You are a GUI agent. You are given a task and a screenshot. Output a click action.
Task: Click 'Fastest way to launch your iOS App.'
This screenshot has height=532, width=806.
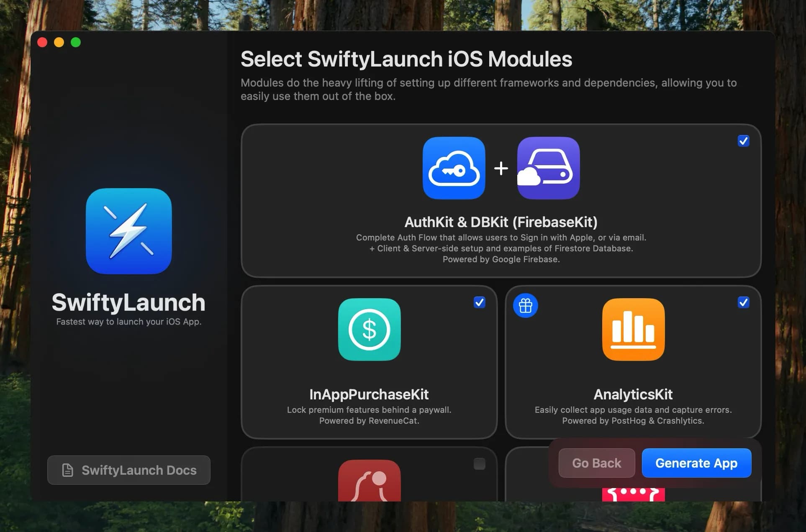(x=129, y=322)
